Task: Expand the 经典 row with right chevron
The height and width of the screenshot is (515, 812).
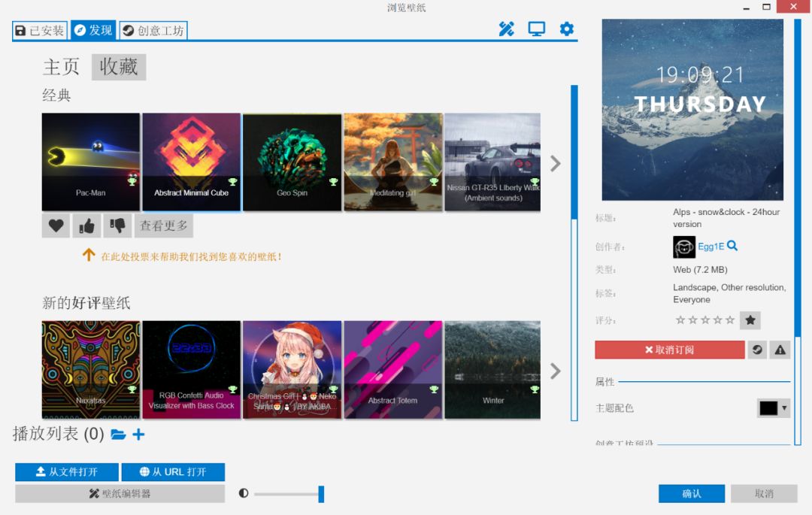Action: click(555, 163)
